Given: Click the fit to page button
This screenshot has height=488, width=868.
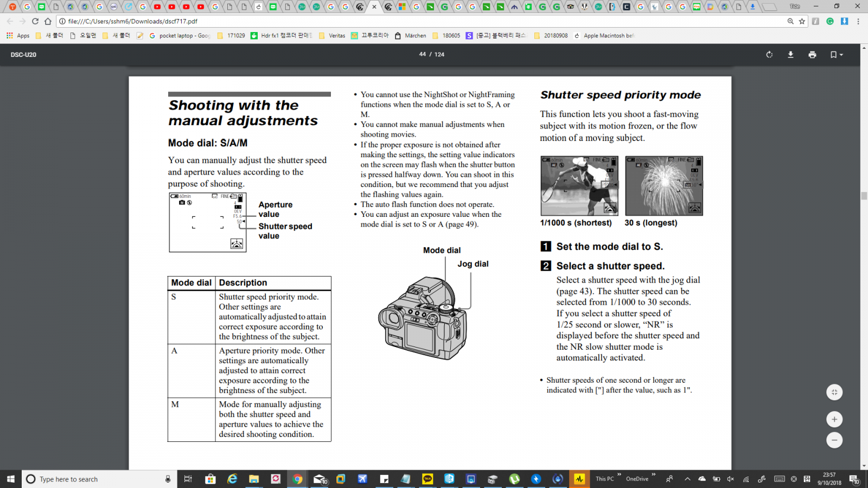Looking at the screenshot, I should coord(834,392).
